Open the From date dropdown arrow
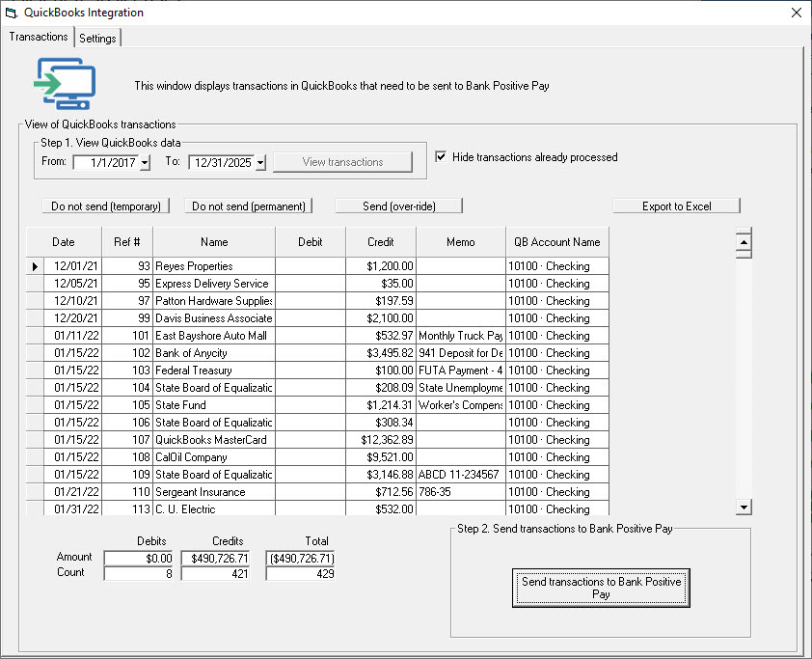The image size is (812, 659). (x=145, y=163)
